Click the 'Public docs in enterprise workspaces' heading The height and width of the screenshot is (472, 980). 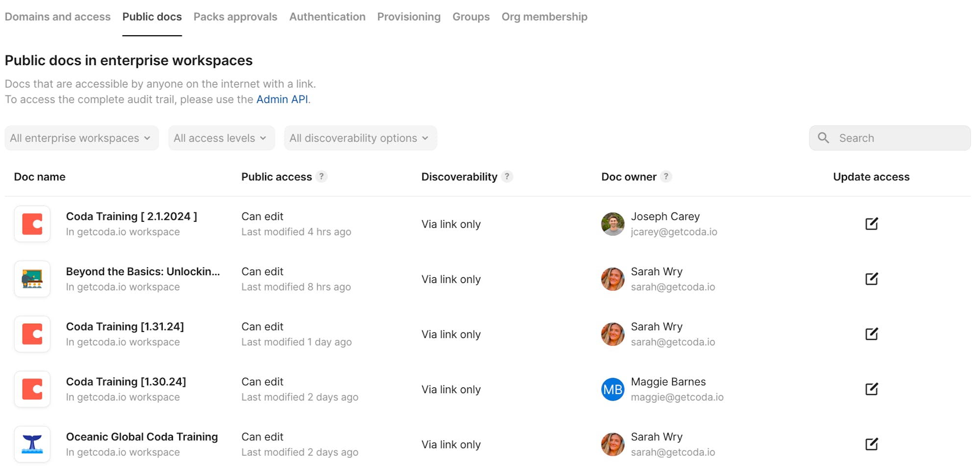coord(129,60)
